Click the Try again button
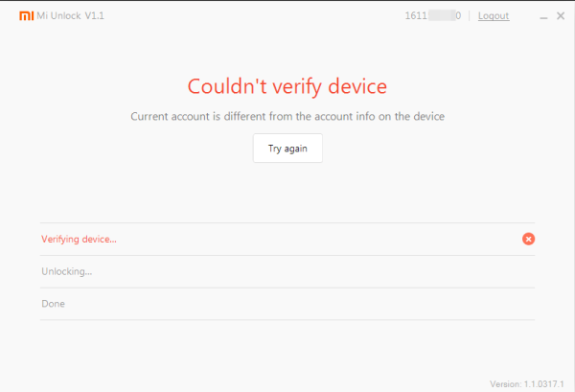575x392 pixels. 287,149
